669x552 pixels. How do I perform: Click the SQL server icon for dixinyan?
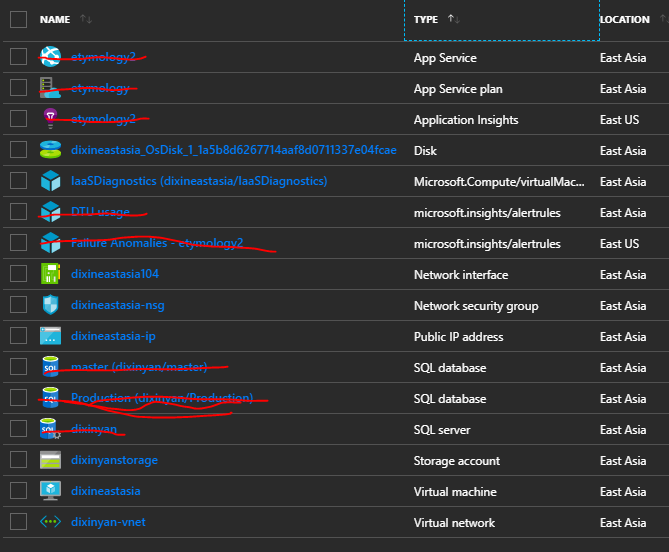click(x=50, y=429)
